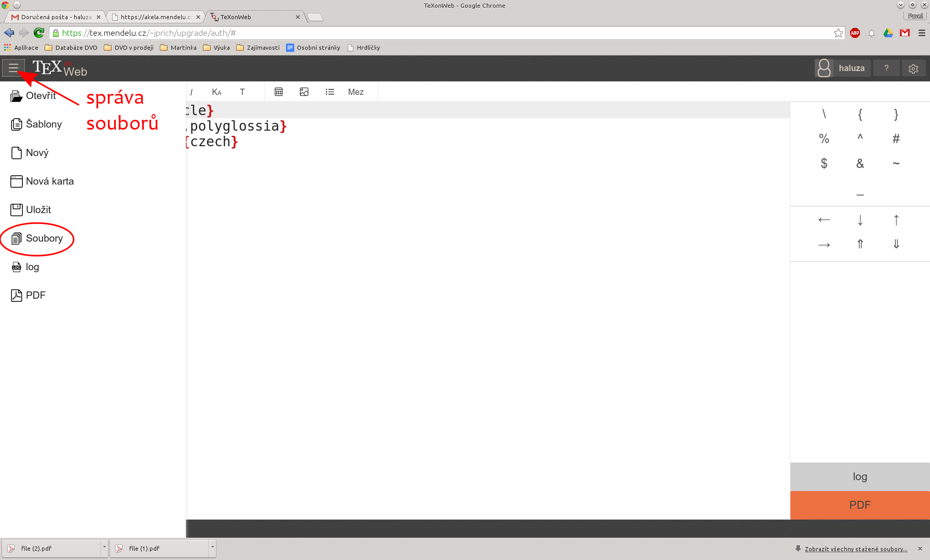Insert the ampersand symbol
Screen dimensions: 930x560
[x=860, y=164]
